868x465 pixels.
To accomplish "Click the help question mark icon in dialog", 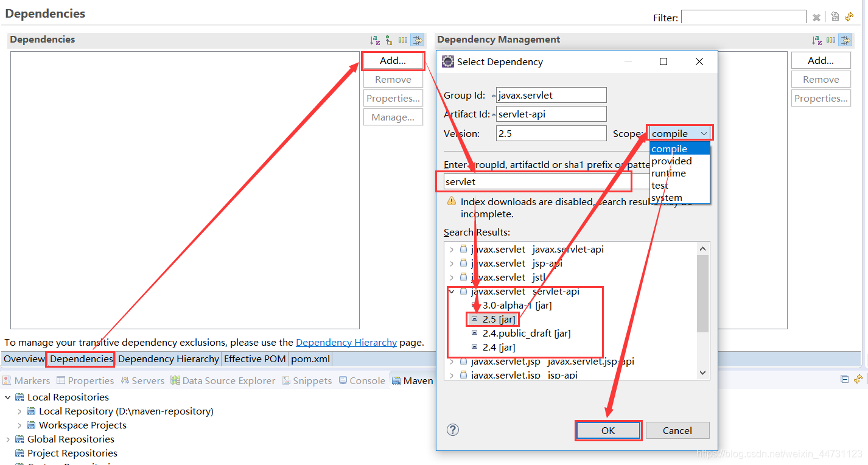I will click(452, 430).
